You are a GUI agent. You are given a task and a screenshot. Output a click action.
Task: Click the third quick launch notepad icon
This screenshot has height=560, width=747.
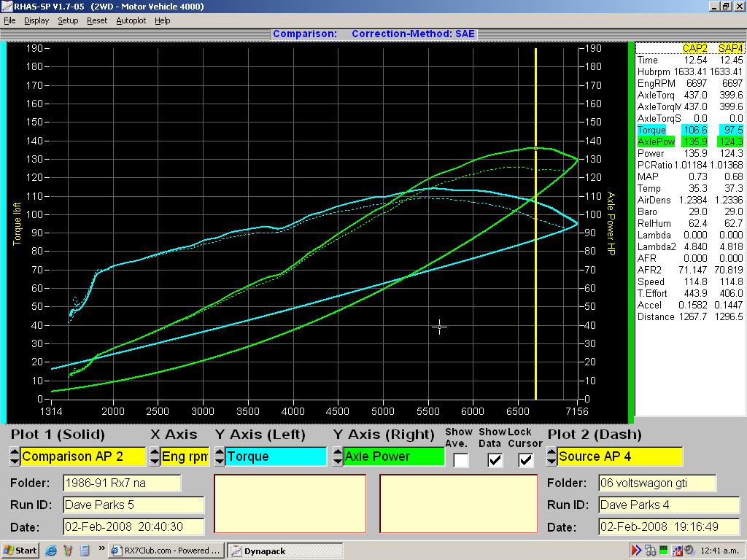tap(85, 551)
